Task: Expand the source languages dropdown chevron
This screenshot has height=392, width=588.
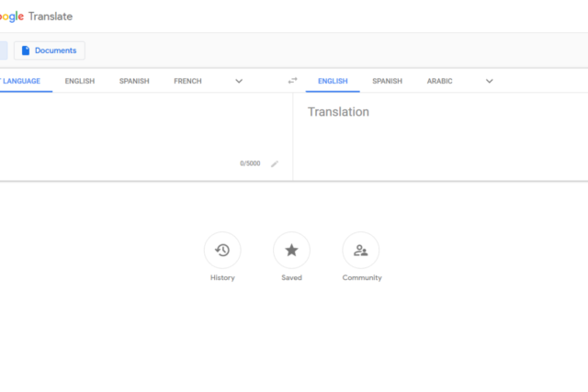Action: click(x=239, y=81)
